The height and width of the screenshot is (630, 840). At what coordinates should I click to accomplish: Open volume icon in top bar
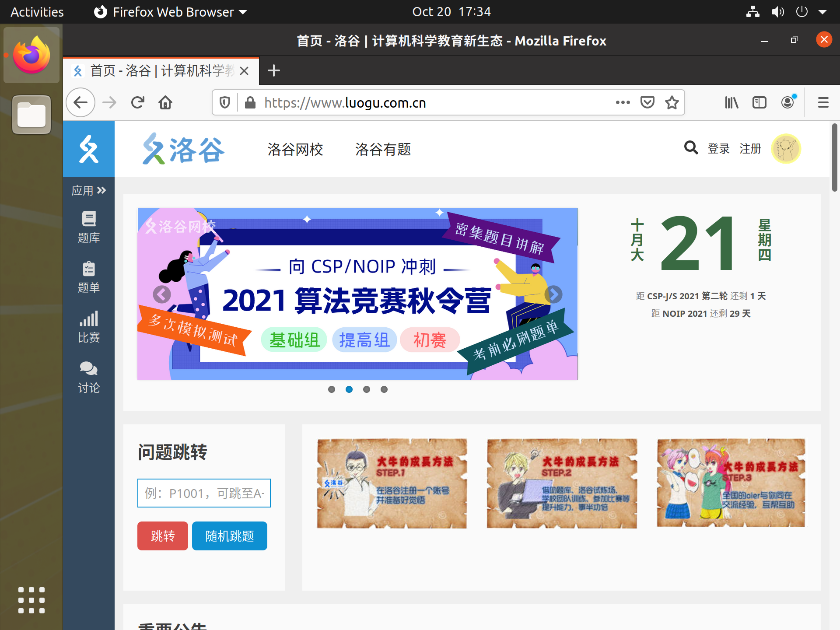[777, 12]
